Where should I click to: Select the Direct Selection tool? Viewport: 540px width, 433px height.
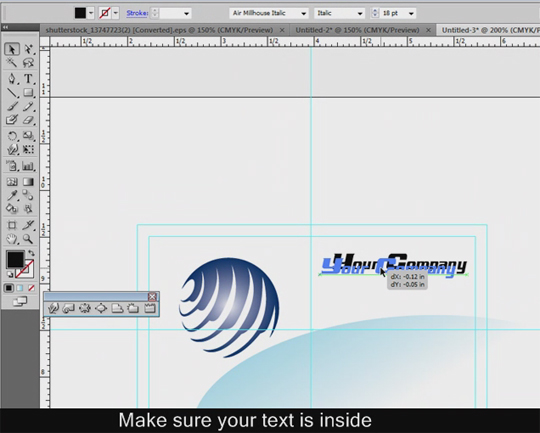point(29,49)
